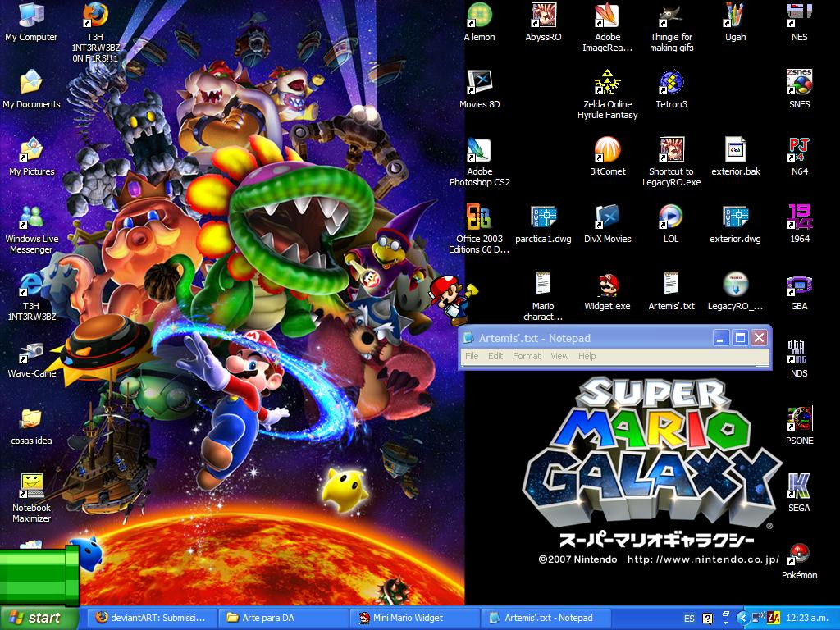Open Notepad's File menu
This screenshot has width=840, height=630.
coord(472,356)
